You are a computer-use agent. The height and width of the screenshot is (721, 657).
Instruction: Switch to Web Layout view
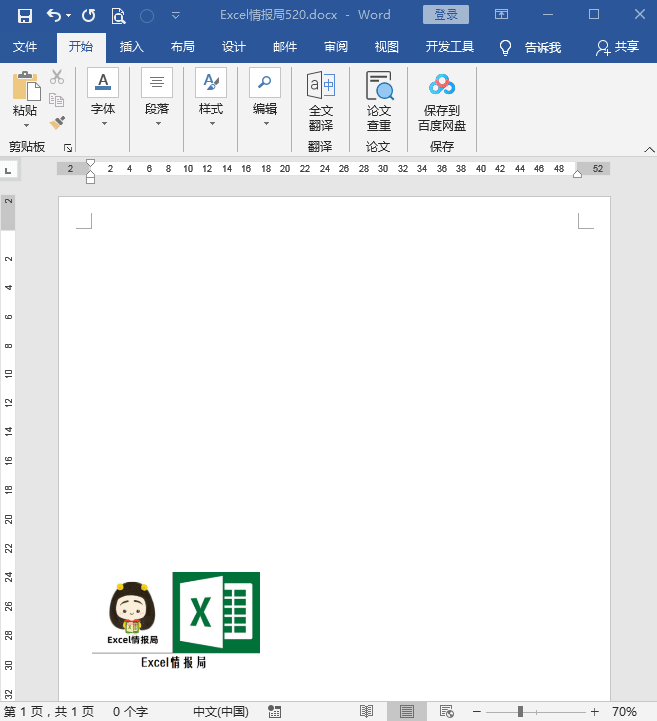(446, 712)
